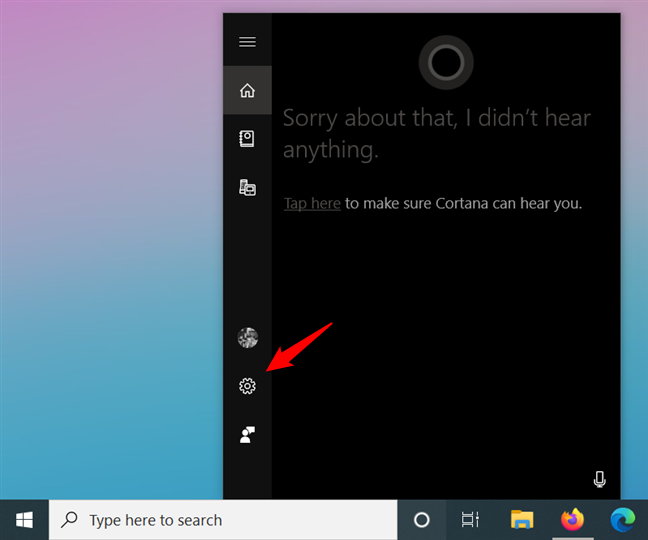This screenshot has width=648, height=540.
Task: Click "to make sure Cortana can hear you" text
Action: tap(463, 203)
